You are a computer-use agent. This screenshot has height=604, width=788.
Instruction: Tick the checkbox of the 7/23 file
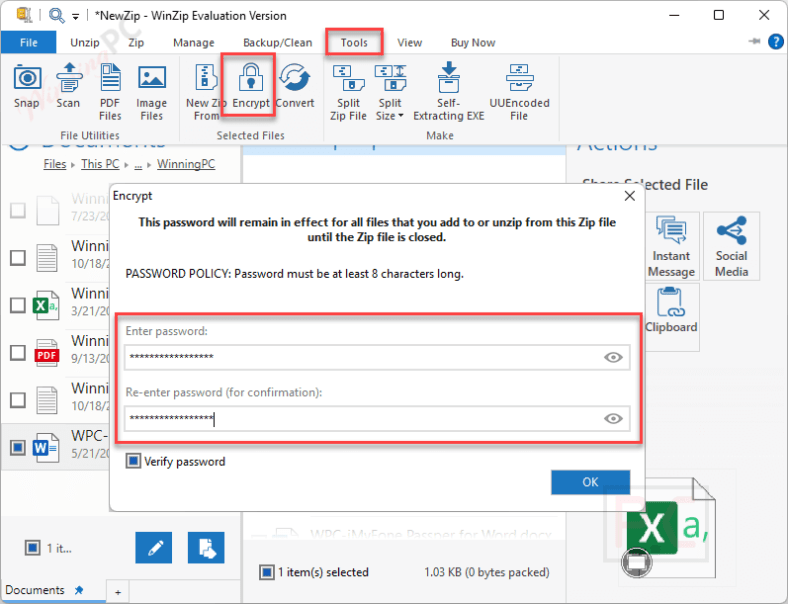(18, 210)
